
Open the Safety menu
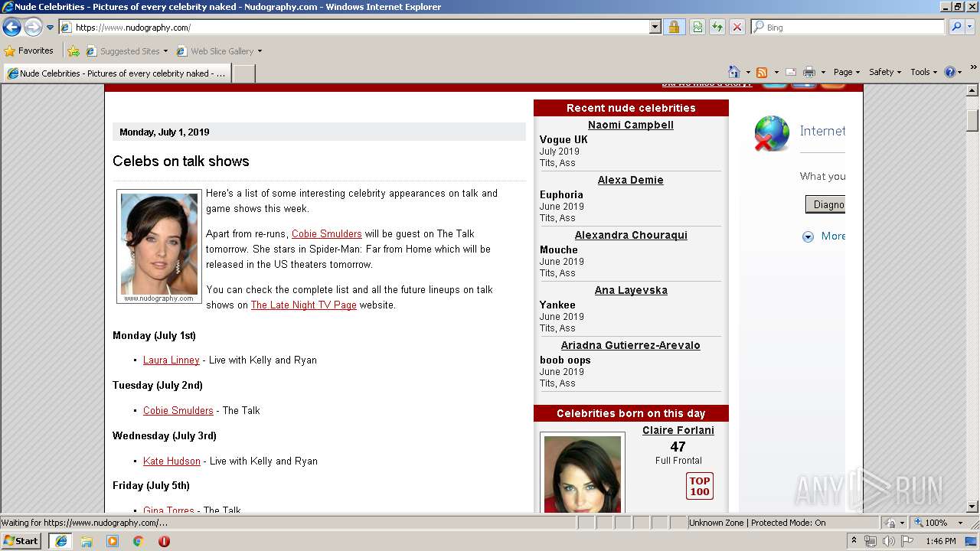884,72
